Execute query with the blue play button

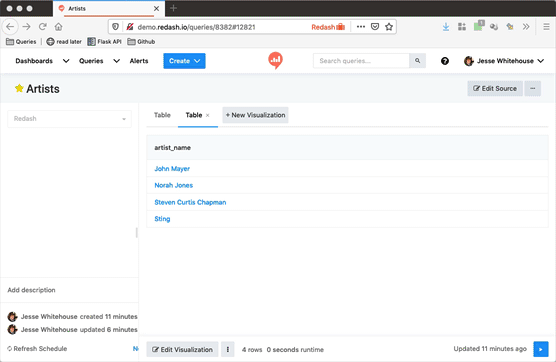(x=541, y=349)
